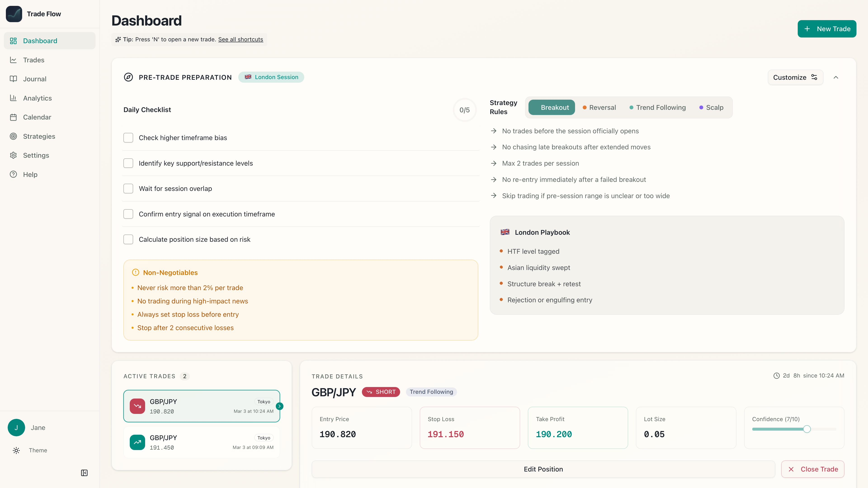Toggle the Theme sun icon

16,450
